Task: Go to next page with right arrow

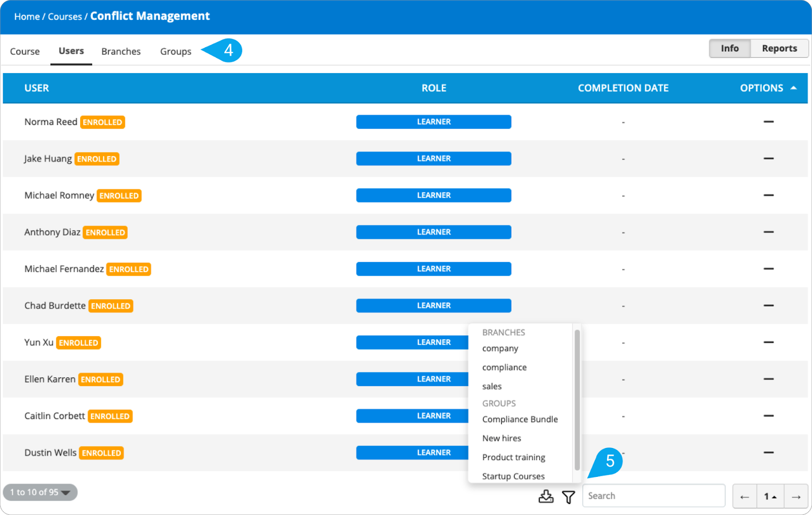Action: pos(796,497)
